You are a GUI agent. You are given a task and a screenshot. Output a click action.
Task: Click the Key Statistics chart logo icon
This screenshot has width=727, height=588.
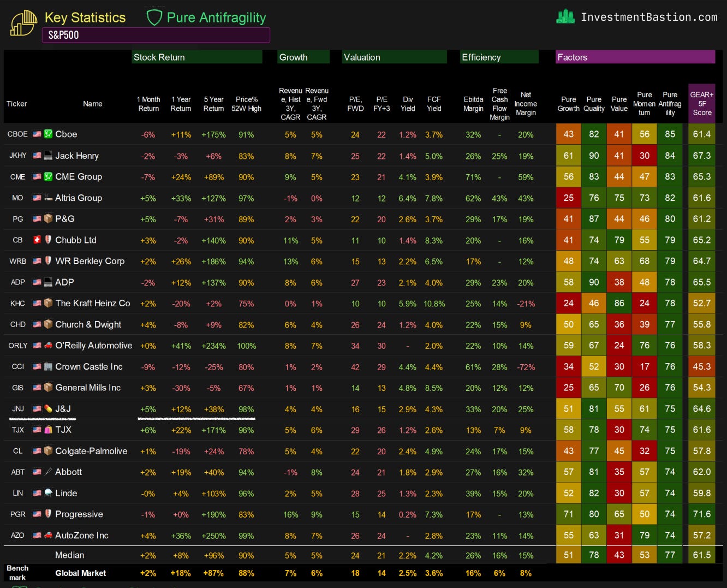[x=24, y=23]
